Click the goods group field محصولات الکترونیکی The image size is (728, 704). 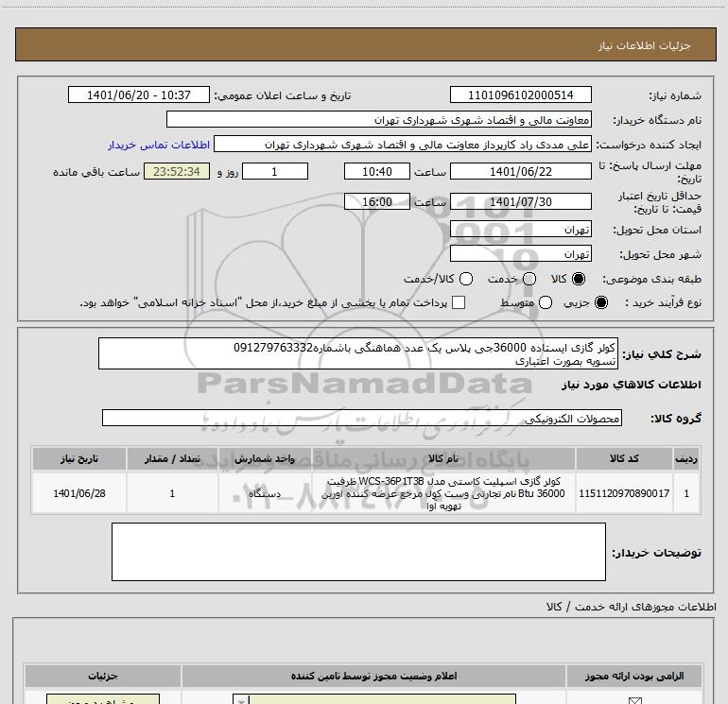tap(362, 418)
